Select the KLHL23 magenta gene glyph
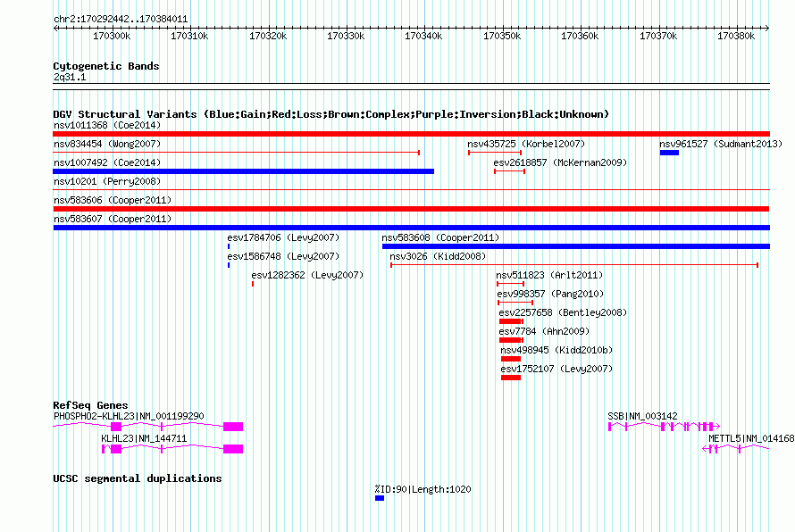795x532 pixels. click(172, 448)
